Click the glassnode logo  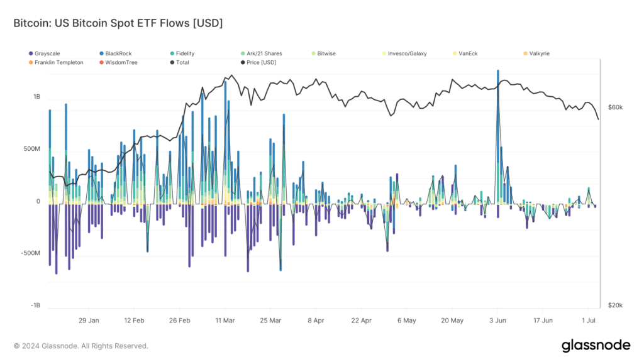tap(596, 346)
